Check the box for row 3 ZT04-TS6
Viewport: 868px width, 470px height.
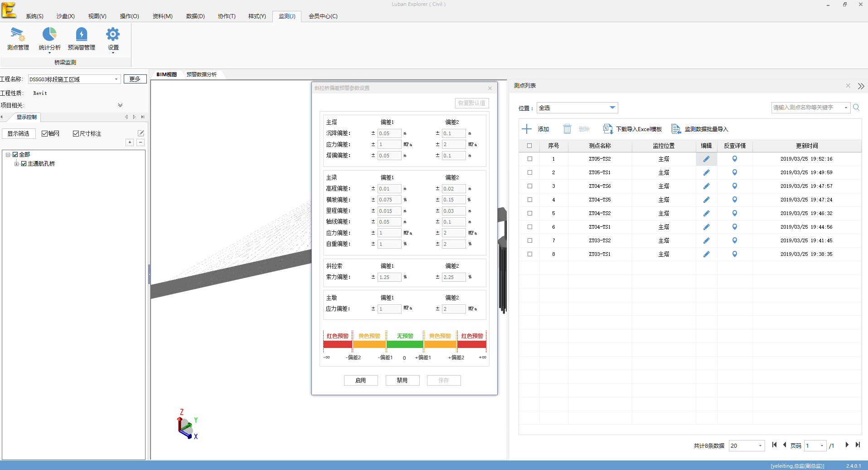(x=529, y=186)
